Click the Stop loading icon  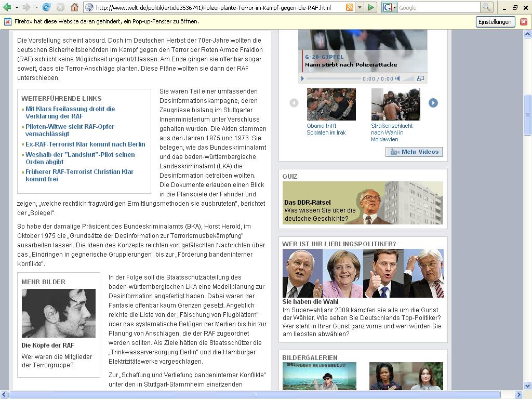tap(60, 7)
